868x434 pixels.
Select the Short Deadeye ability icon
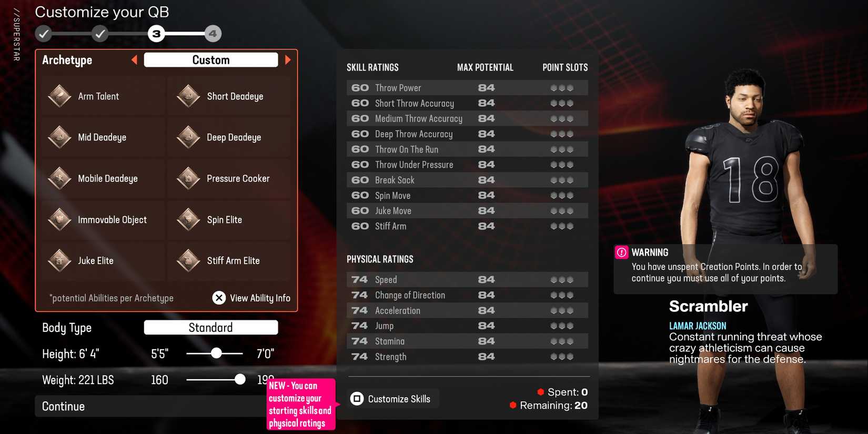(x=188, y=96)
